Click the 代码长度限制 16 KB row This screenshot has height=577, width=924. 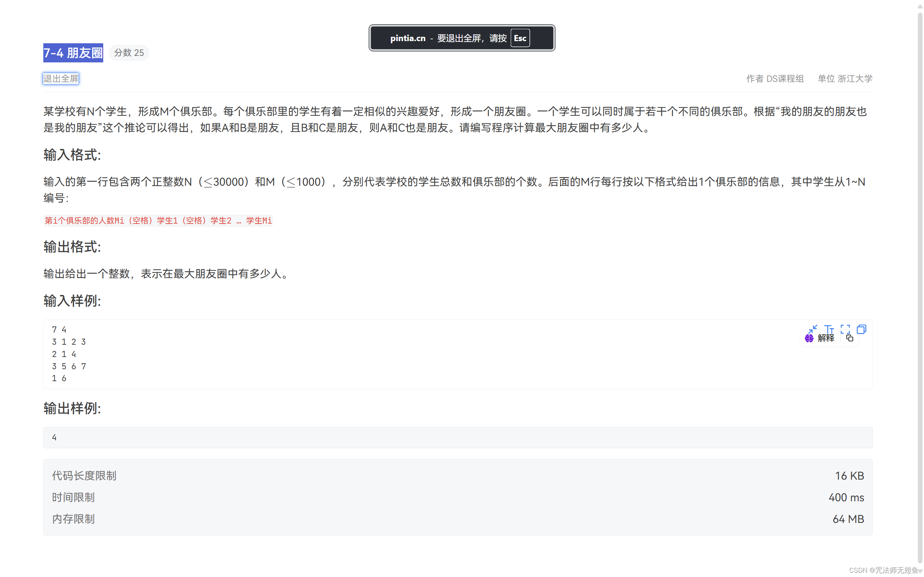coord(457,476)
